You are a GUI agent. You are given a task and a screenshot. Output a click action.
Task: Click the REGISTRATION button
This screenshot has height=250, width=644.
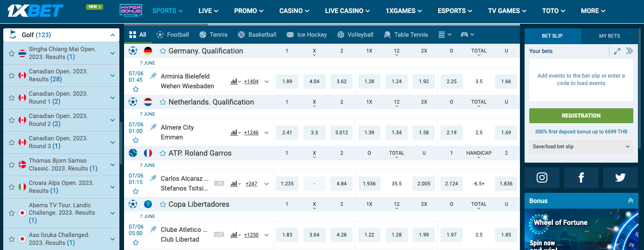click(x=581, y=116)
